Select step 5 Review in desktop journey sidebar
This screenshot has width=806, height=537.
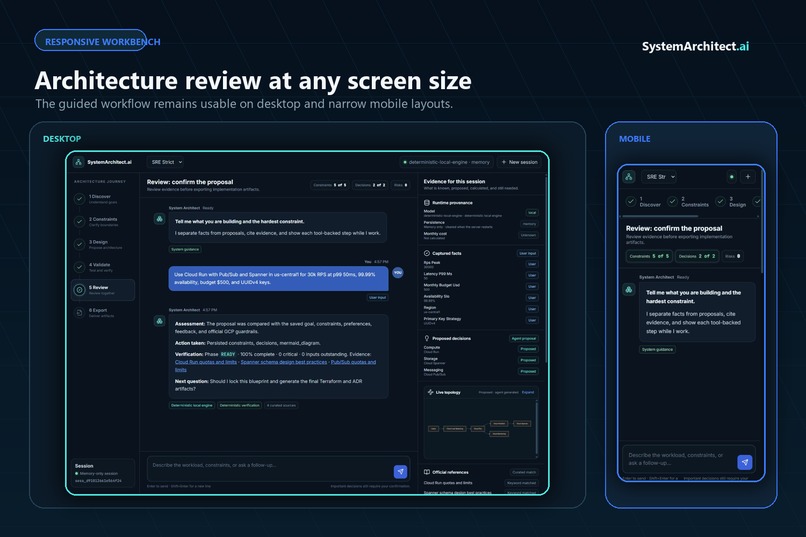click(103, 290)
